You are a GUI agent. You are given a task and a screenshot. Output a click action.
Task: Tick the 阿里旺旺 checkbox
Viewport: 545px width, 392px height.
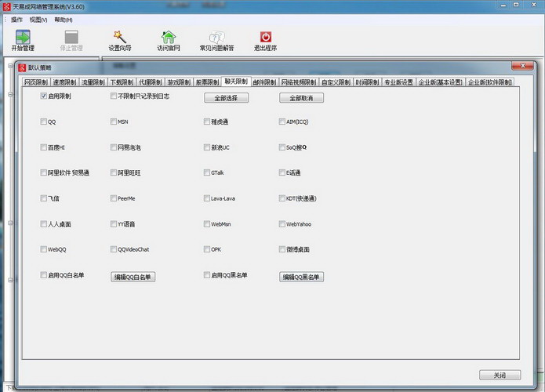(114, 172)
